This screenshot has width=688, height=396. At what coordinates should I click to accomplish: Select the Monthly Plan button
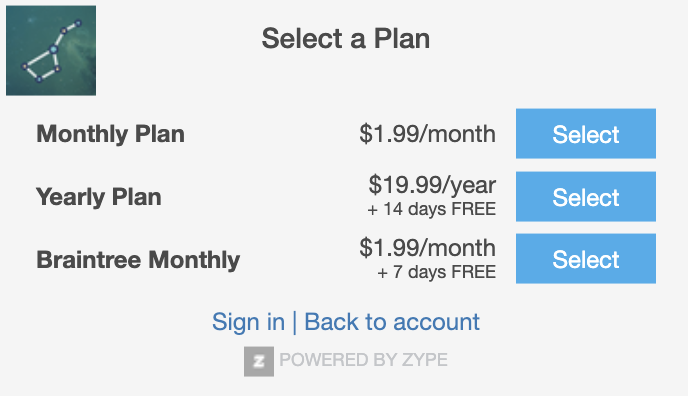pos(586,134)
